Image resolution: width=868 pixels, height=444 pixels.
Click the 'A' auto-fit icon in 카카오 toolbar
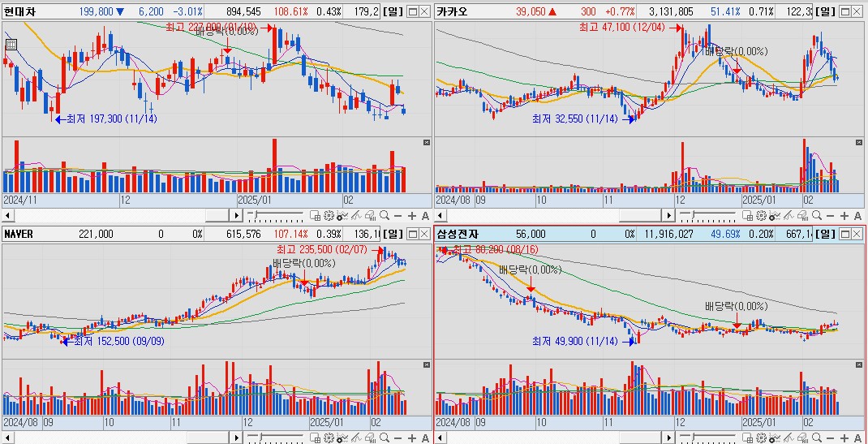(x=857, y=215)
